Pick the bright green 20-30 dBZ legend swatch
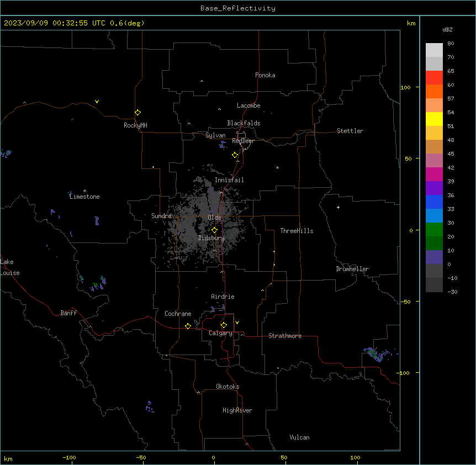 (x=434, y=230)
